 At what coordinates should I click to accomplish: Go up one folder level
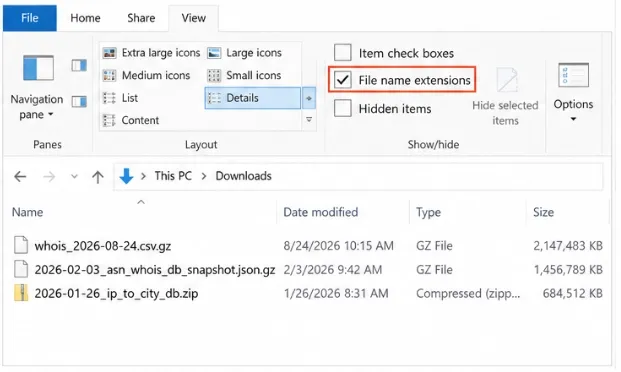coord(98,176)
